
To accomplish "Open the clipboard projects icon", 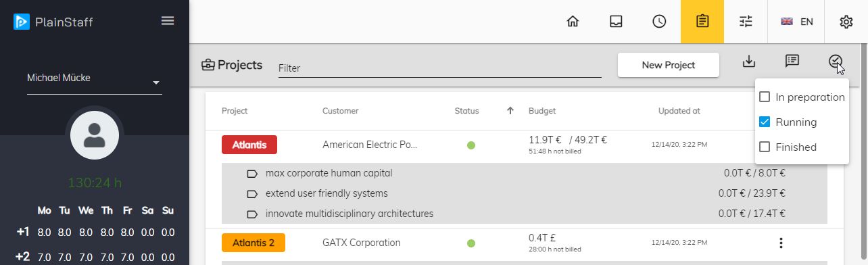I will [702, 22].
